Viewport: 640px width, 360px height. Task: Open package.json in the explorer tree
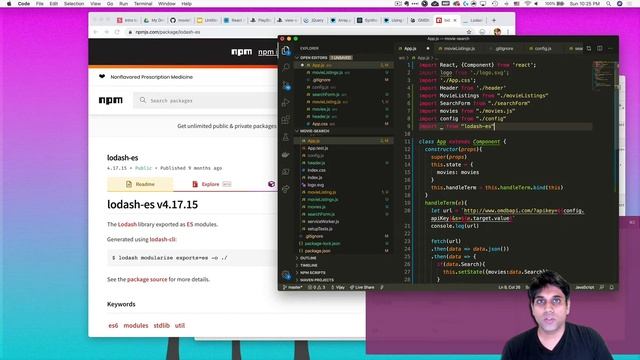[317, 251]
